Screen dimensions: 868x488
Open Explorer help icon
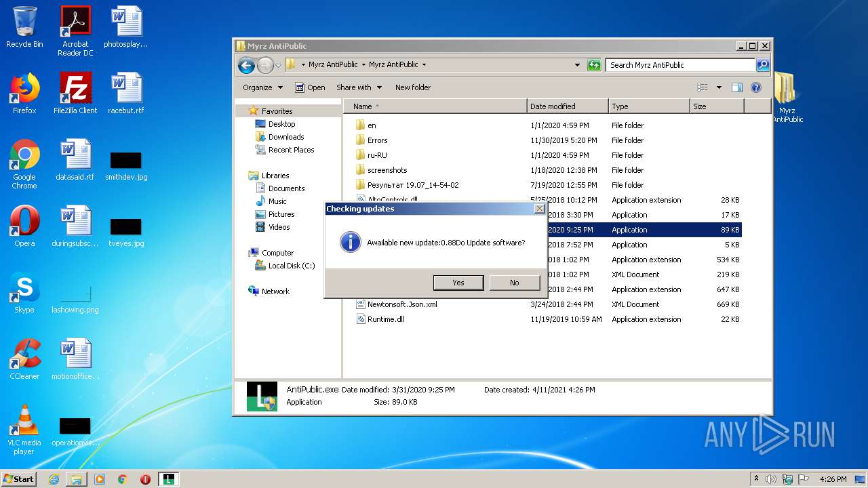756,87
